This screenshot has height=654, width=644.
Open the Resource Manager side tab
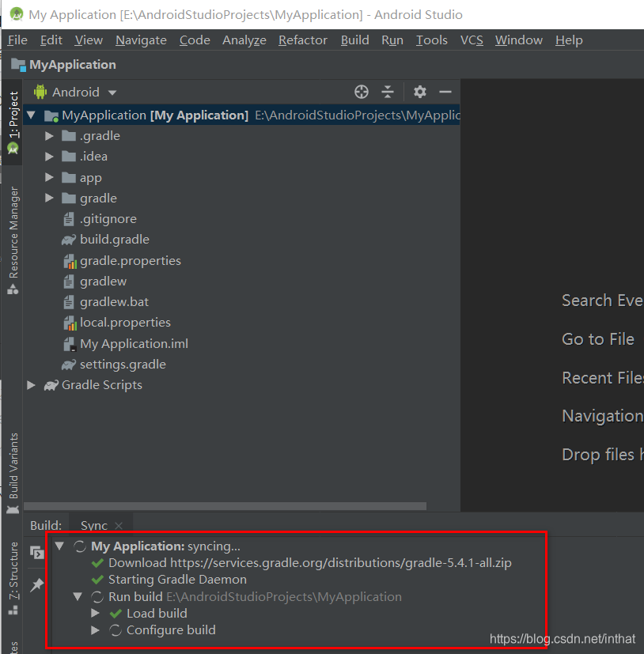[13, 240]
